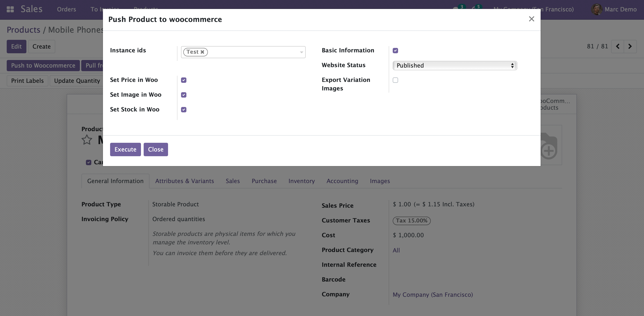644x316 pixels.
Task: Toggle Set Image in Woo checkbox
Action: coord(184,95)
